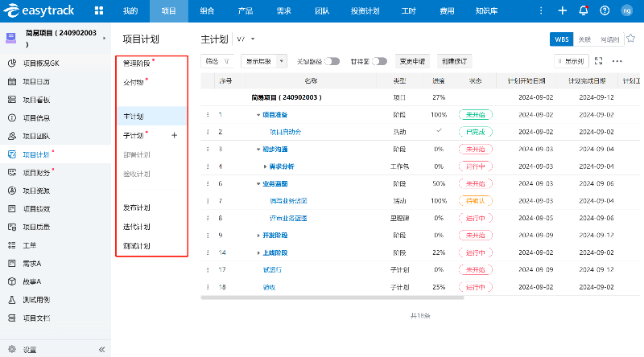Image resolution: width=644 pixels, height=357 pixels.
Task: Open the 验收 subplan link
Action: click(x=269, y=287)
